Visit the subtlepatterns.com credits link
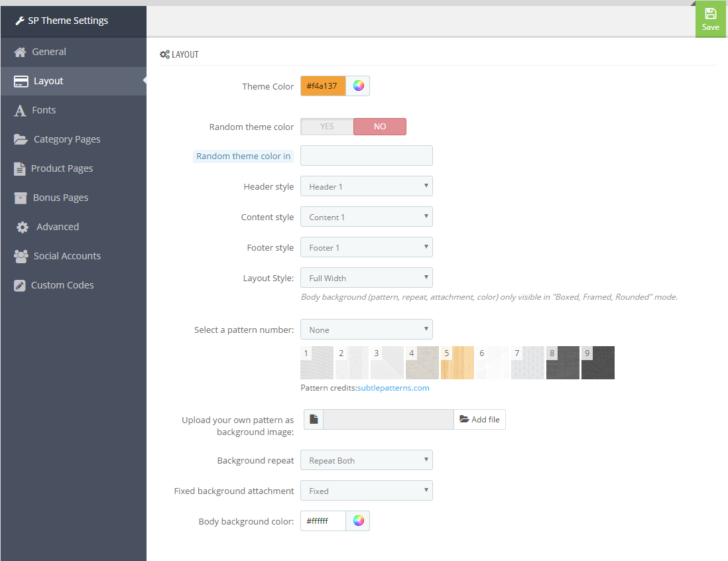Image resolution: width=728 pixels, height=561 pixels. click(393, 388)
